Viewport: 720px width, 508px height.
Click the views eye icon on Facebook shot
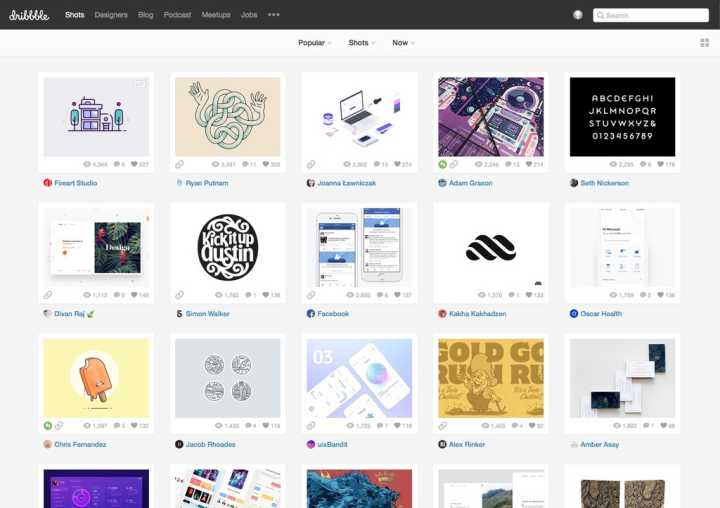(x=350, y=295)
